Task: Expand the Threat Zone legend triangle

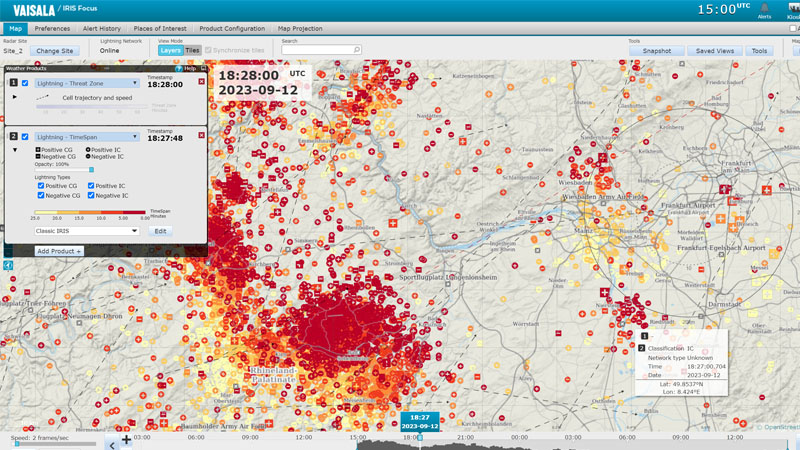Action: tap(15, 98)
